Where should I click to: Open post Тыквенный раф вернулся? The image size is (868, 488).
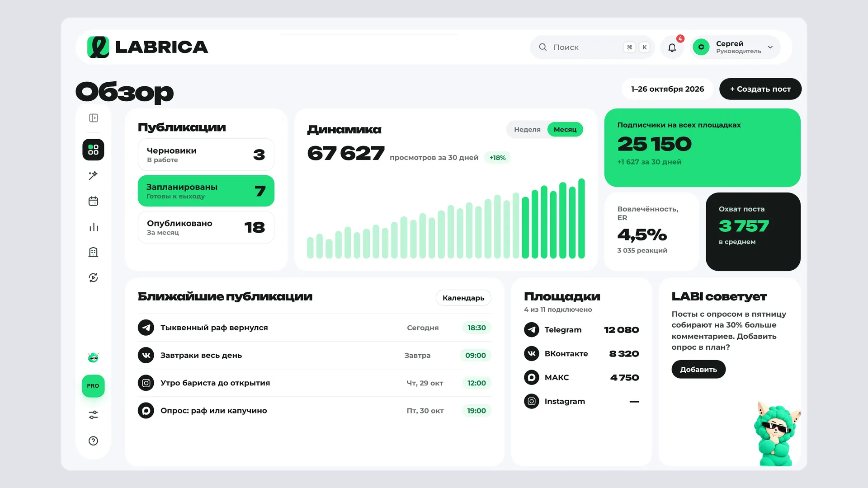pos(315,328)
